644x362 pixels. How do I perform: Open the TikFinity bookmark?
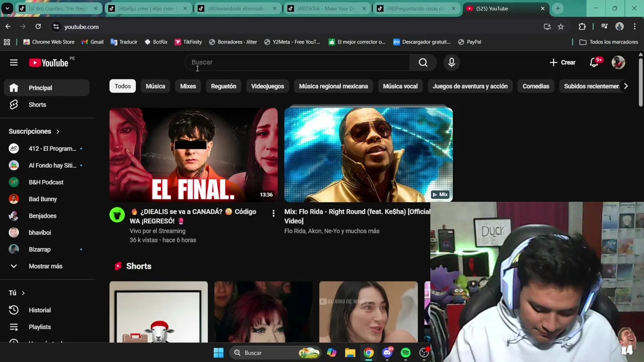[x=188, y=42]
